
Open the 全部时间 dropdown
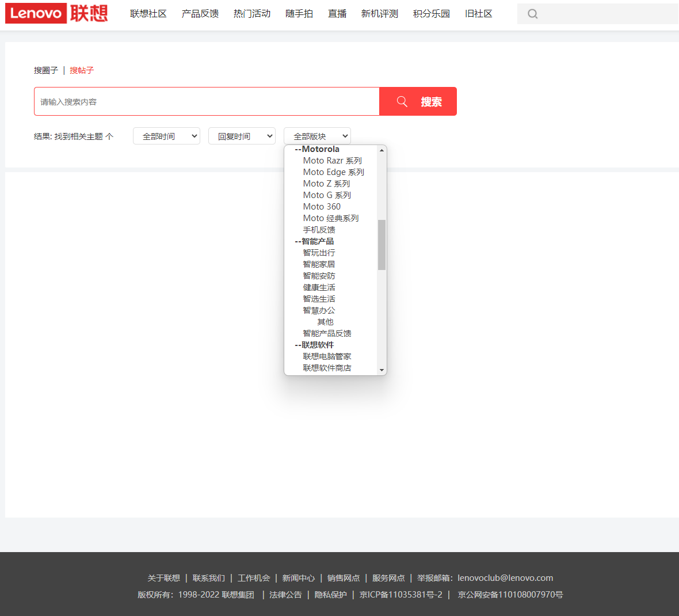point(166,136)
